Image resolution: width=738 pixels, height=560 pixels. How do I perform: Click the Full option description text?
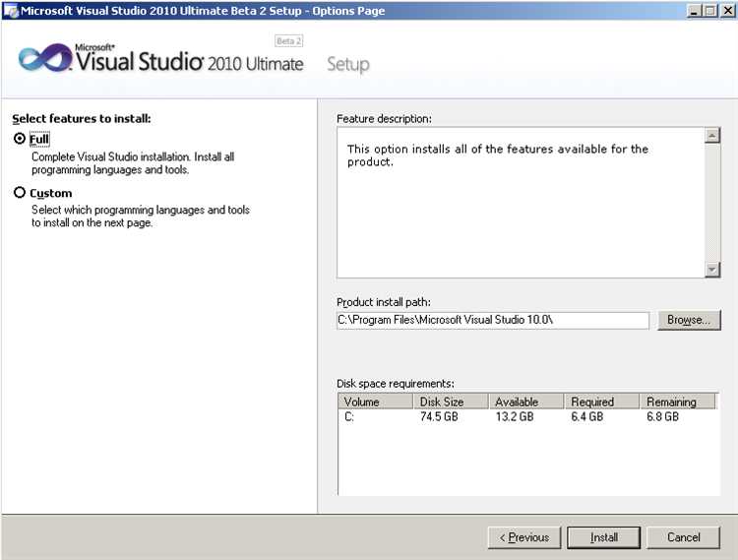pyautogui.click(x=133, y=163)
